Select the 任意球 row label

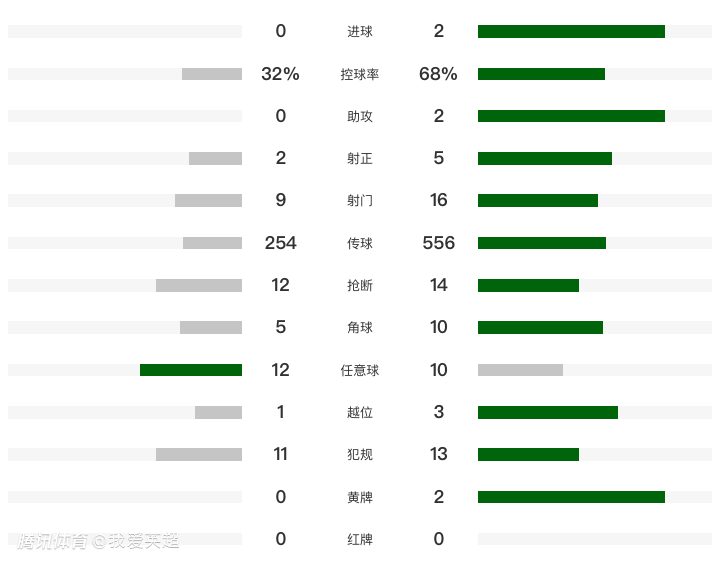click(360, 370)
